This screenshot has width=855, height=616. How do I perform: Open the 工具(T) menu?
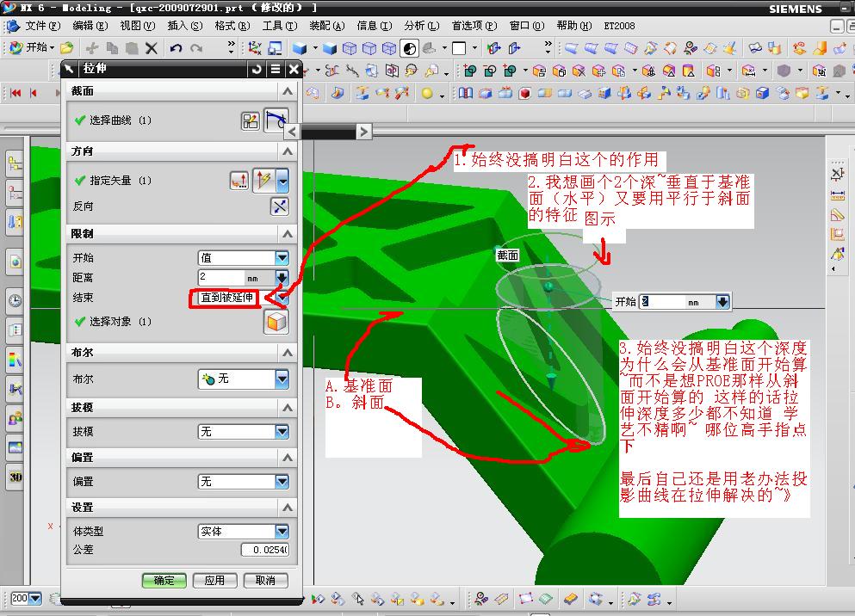[x=280, y=26]
